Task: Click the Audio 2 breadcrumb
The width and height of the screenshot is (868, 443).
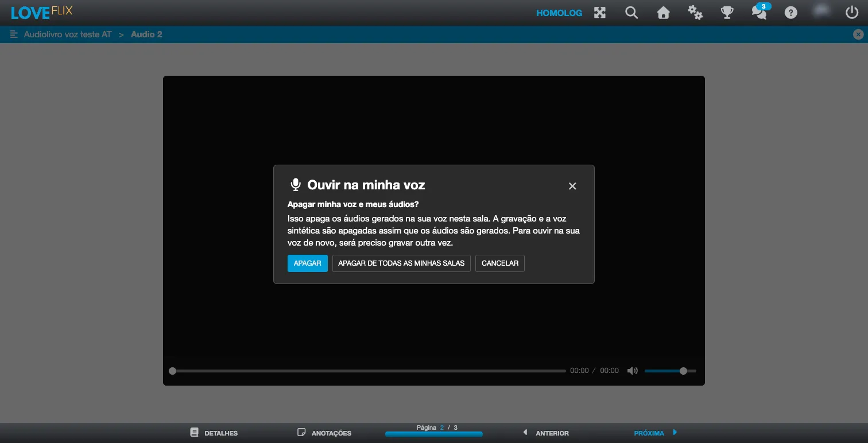Action: [146, 34]
